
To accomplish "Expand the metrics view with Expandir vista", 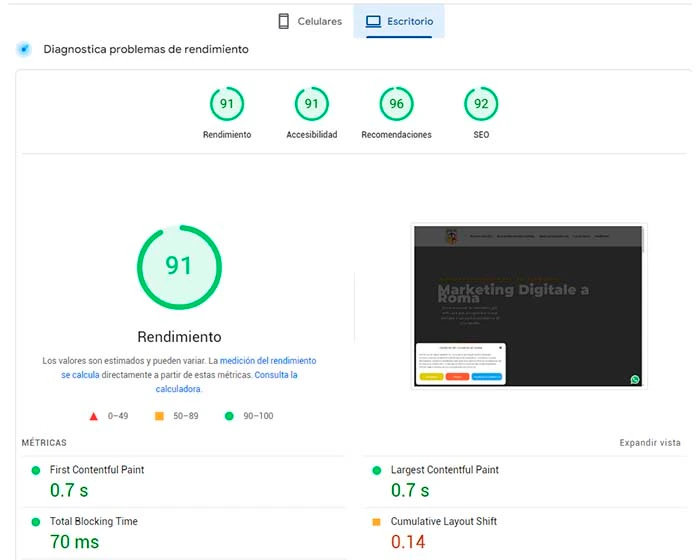I will pos(649,442).
